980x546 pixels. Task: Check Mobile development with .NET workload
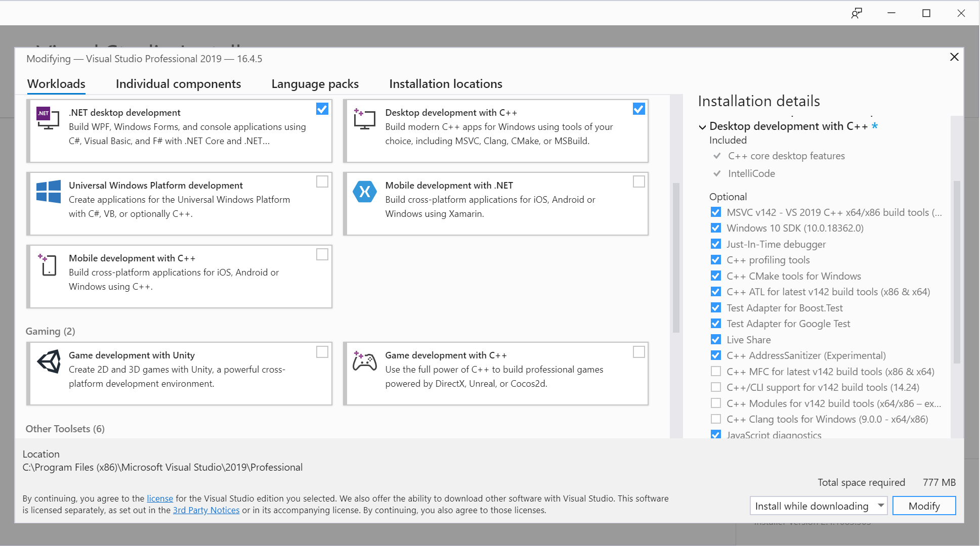[x=639, y=181]
